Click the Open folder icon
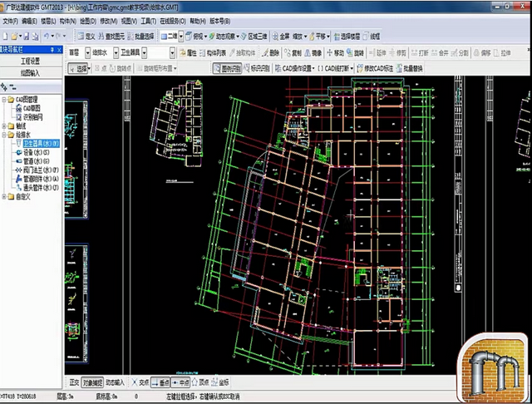This screenshot has height=404, width=532. point(14,37)
